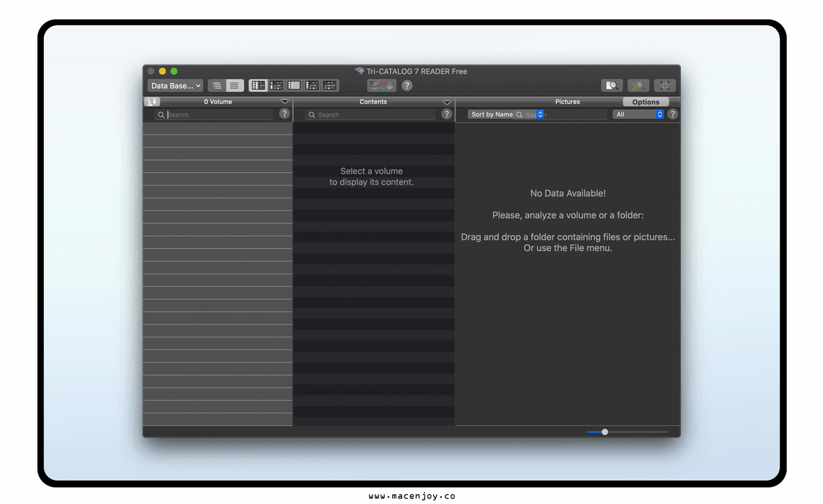Screen dimensions: 823x504
Task: Click the green zoom window button
Action: (174, 71)
